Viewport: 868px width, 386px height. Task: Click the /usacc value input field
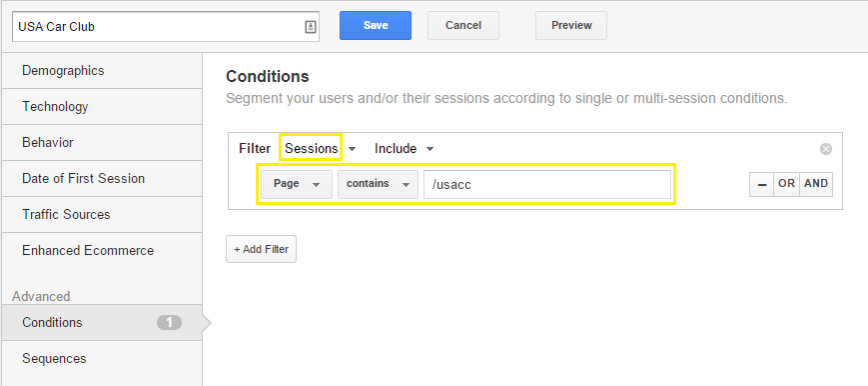547,184
